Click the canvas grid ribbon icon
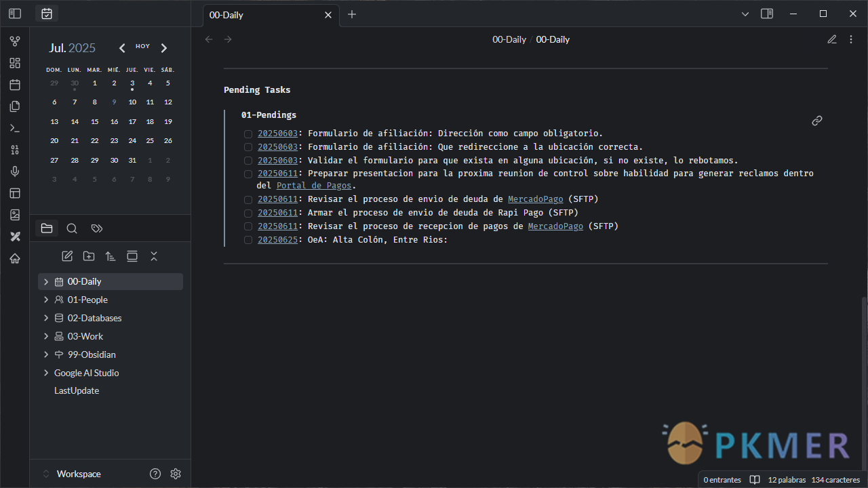 click(15, 63)
